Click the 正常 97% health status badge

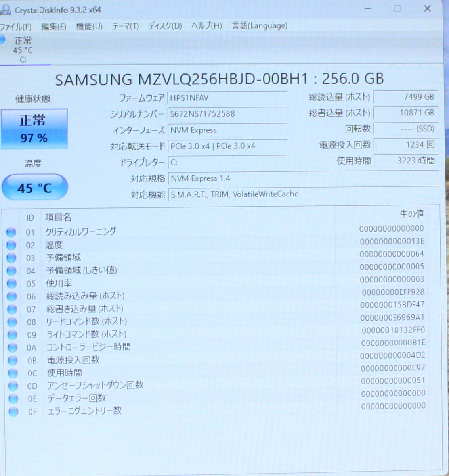click(x=35, y=129)
